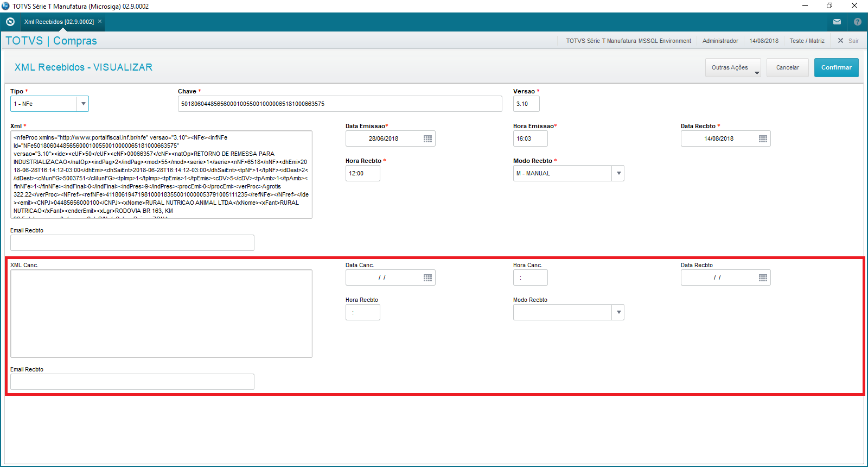Switch to Xml Recebidos [02.9.0002] tab
868x467 pixels.
tap(59, 22)
